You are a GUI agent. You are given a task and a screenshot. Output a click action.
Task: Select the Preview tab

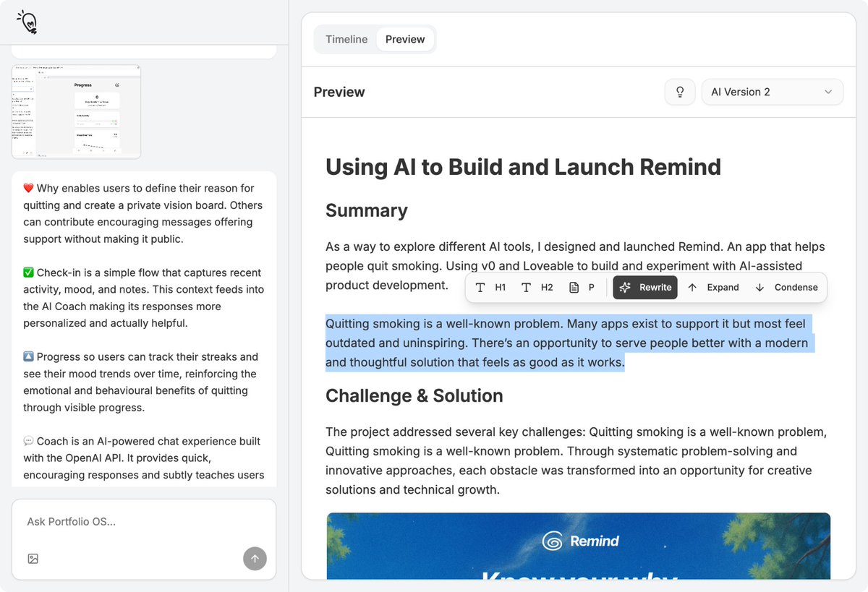(405, 39)
